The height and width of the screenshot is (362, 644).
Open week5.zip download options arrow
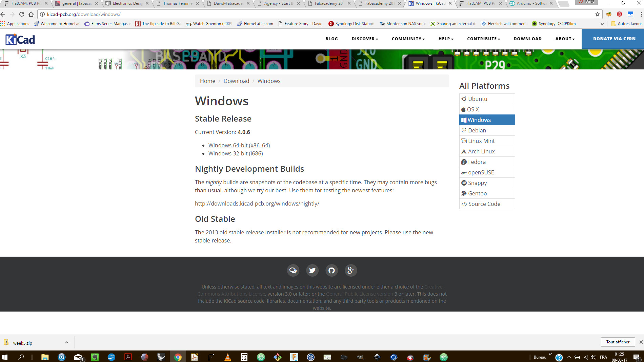tap(67, 343)
